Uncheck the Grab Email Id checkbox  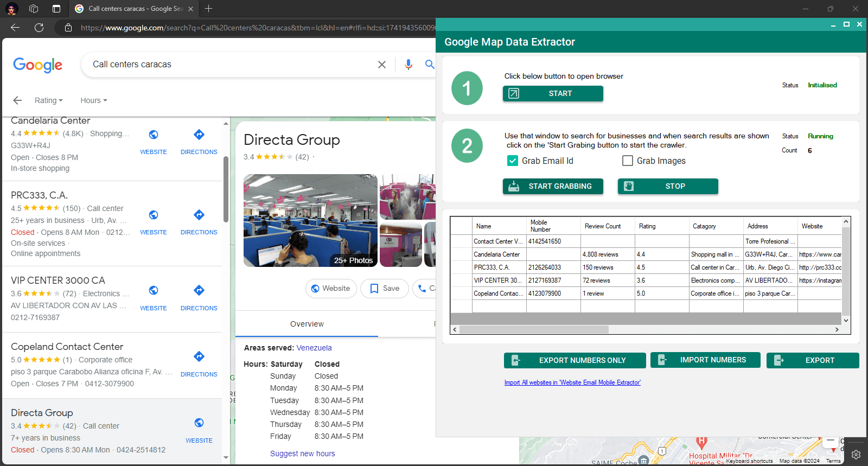tap(513, 161)
